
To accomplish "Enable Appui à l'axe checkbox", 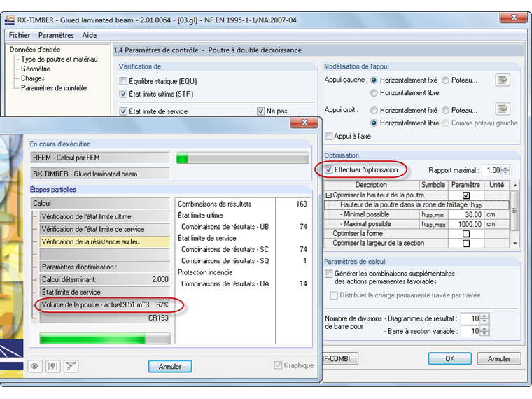I will click(x=328, y=136).
